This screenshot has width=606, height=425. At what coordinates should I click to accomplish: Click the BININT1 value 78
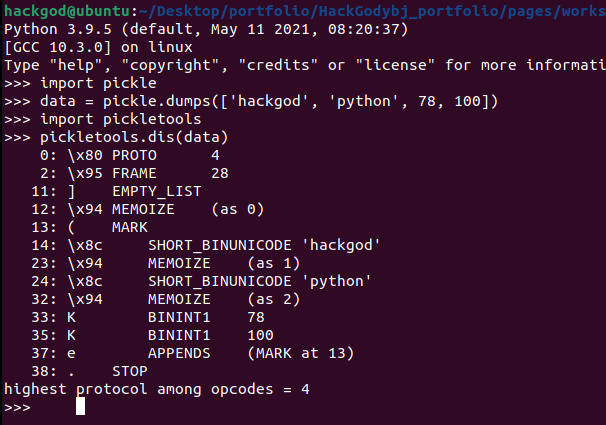point(254,317)
